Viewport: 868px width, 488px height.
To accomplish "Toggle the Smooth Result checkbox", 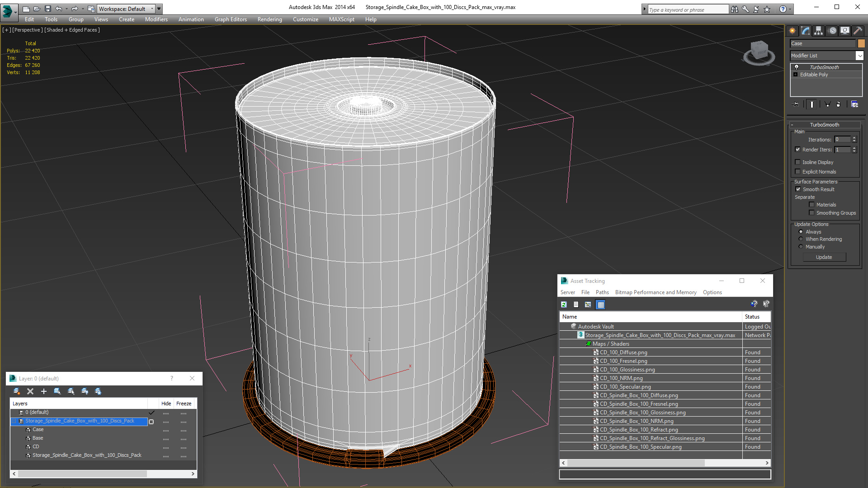I will [798, 189].
